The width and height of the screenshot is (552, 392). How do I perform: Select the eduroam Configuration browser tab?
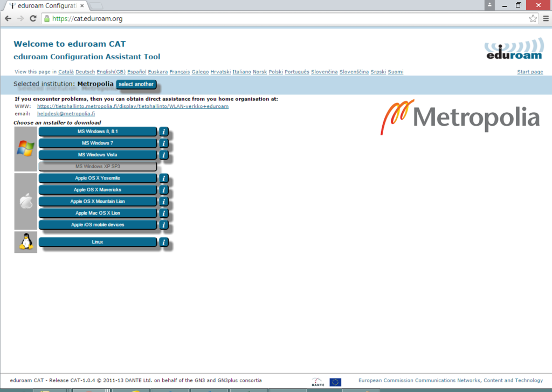[x=46, y=5]
